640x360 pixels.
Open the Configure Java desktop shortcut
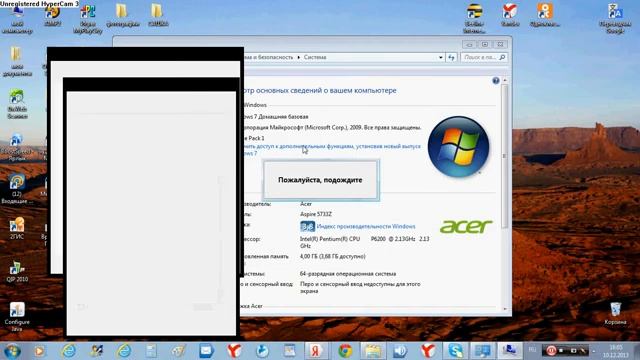(17, 317)
